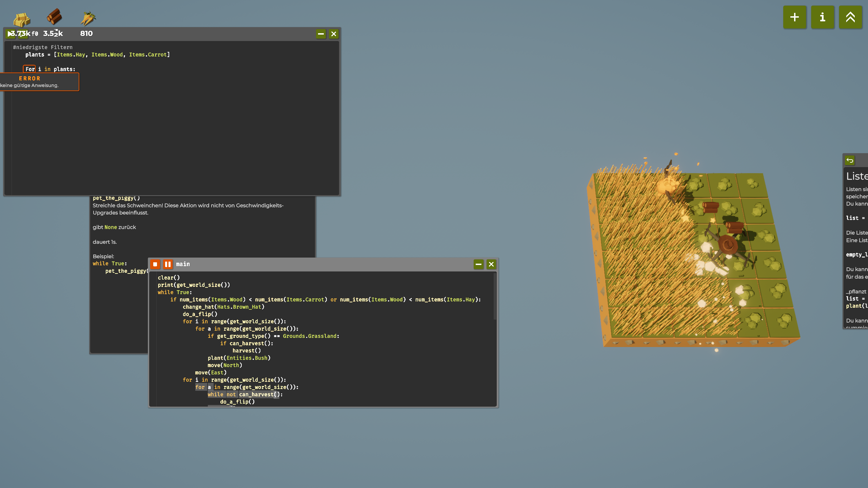This screenshot has width=868, height=488.
Task: Collapse the main code window
Action: 478,264
